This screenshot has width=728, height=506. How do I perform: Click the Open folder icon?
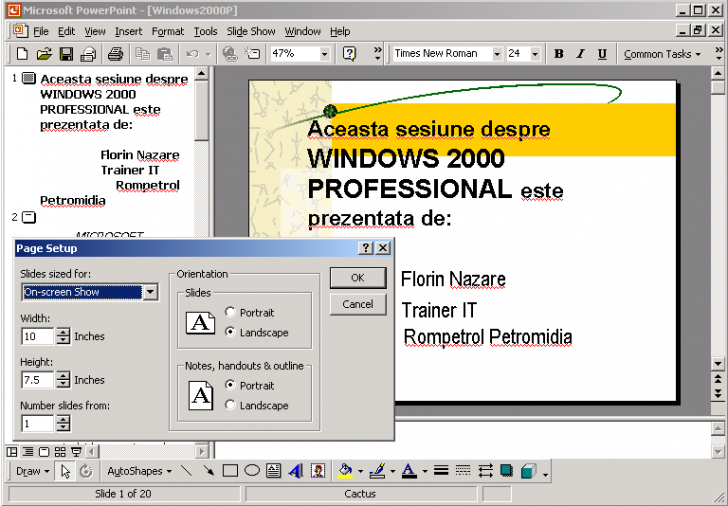pos(44,54)
